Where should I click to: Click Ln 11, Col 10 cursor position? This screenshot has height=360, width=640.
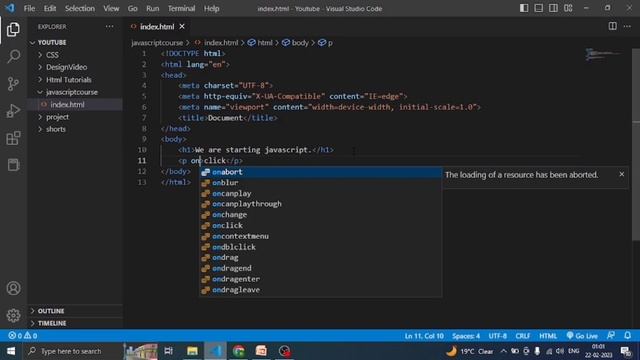click(x=424, y=336)
